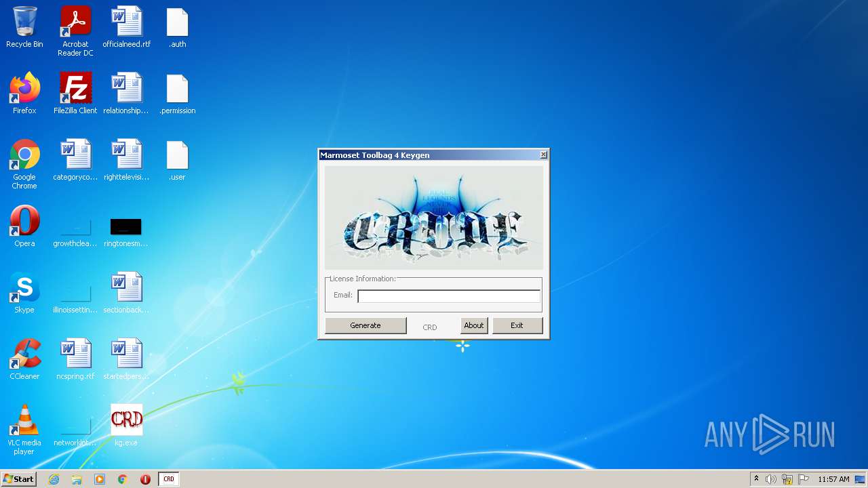Select the Acrobat Reader DC shortcut
The width and height of the screenshot is (868, 488).
[75, 31]
